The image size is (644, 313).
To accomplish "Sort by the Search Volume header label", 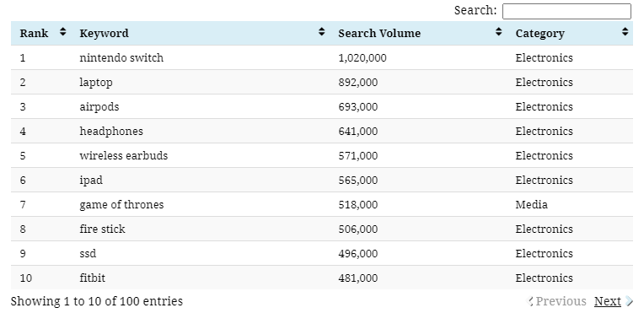I will click(379, 33).
